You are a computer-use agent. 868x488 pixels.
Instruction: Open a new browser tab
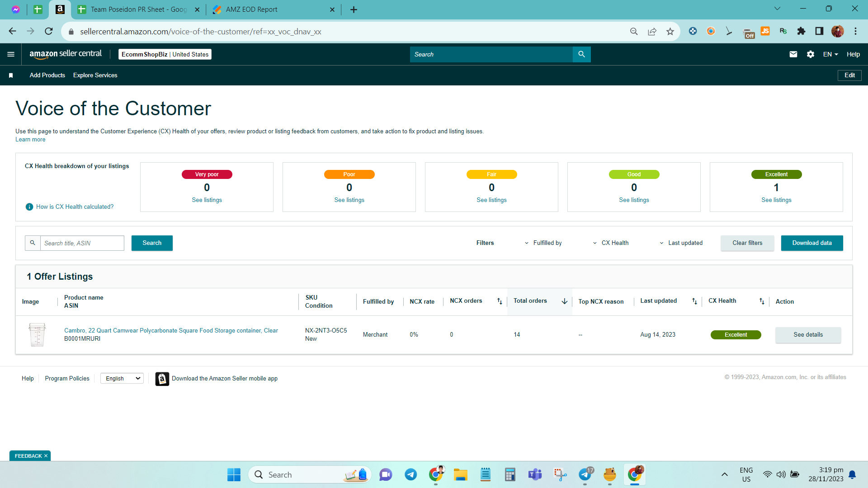[x=354, y=9]
